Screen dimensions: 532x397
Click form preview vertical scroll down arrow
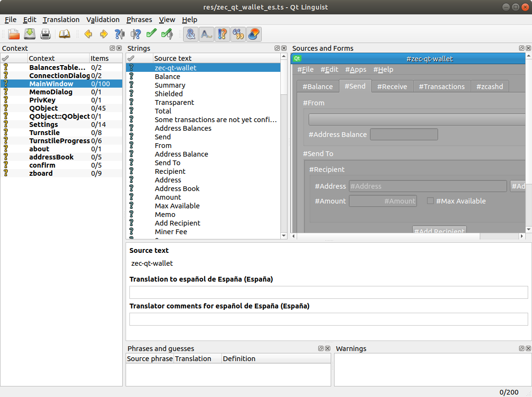pyautogui.click(x=529, y=229)
